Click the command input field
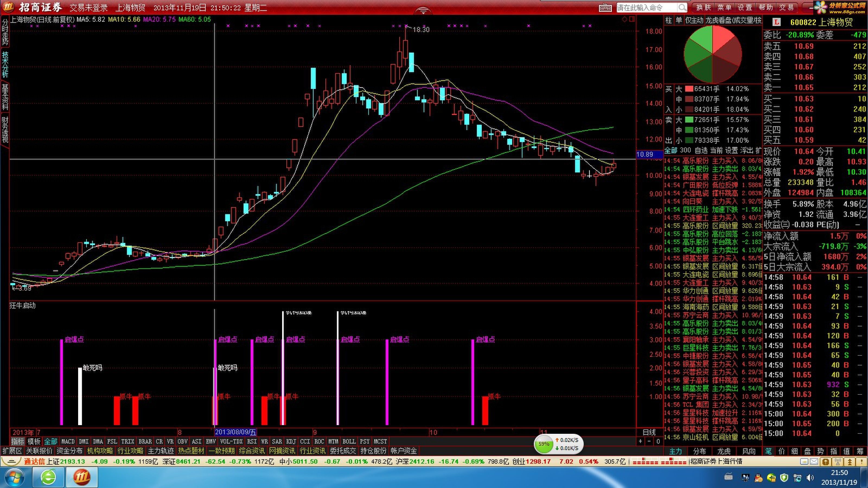868x488 pixels. tap(647, 7)
